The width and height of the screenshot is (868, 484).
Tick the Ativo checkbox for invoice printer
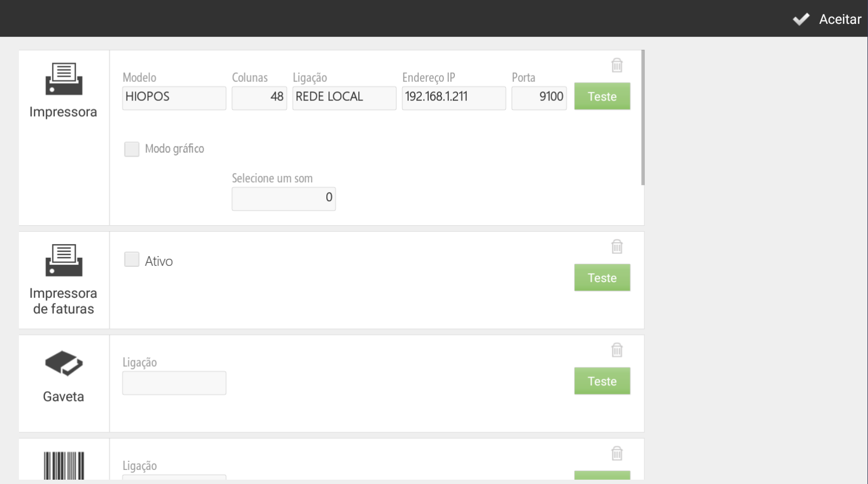point(132,259)
